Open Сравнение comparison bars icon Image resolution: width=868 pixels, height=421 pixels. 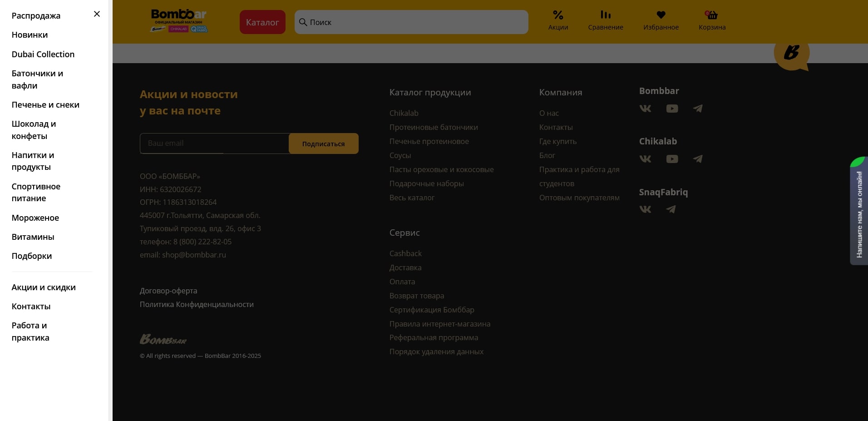click(605, 15)
